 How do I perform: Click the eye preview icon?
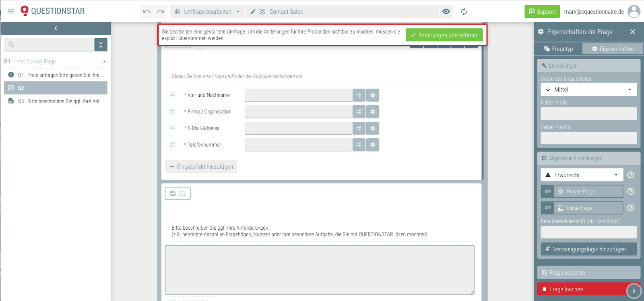coord(446,12)
